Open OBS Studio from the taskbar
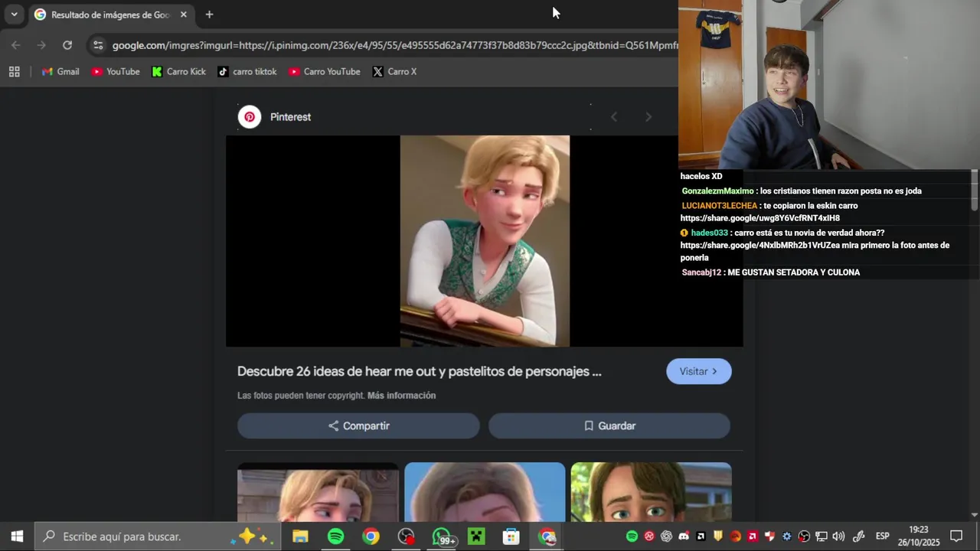980x551 pixels. click(406, 536)
